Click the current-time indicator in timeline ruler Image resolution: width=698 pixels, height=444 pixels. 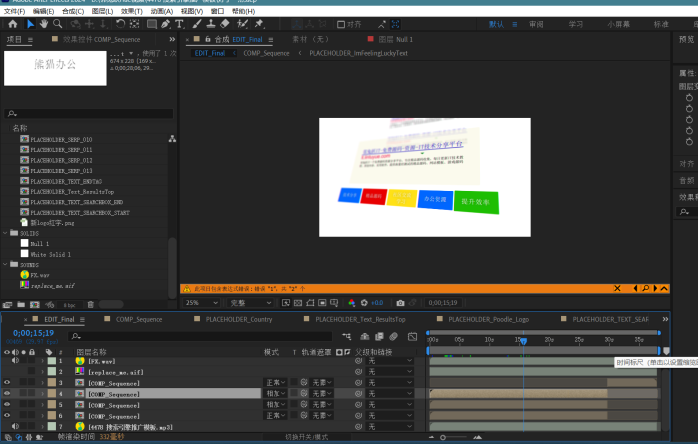pyautogui.click(x=522, y=340)
